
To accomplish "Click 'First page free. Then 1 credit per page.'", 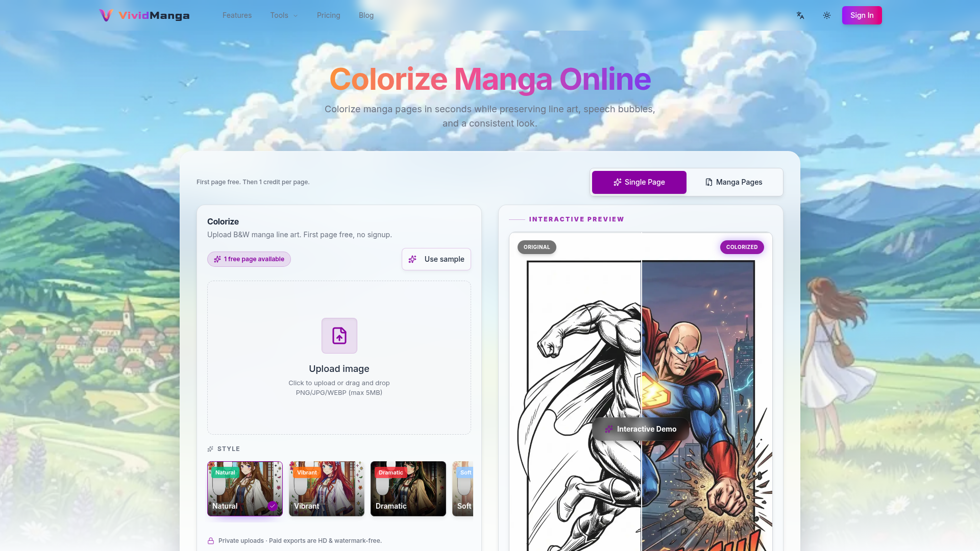I will [253, 182].
